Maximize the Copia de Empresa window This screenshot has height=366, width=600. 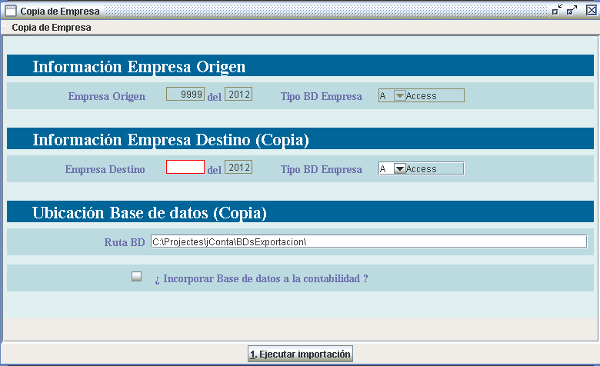(572, 10)
